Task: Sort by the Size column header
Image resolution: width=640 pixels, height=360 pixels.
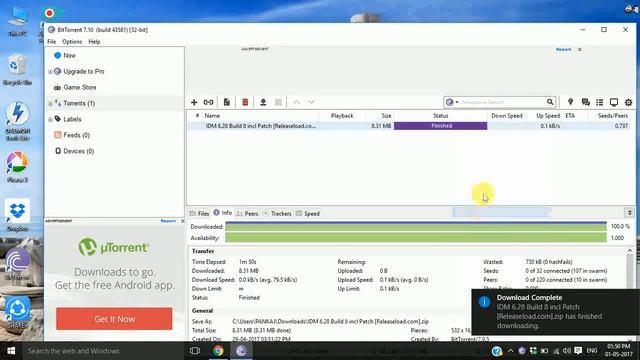Action: pos(386,116)
